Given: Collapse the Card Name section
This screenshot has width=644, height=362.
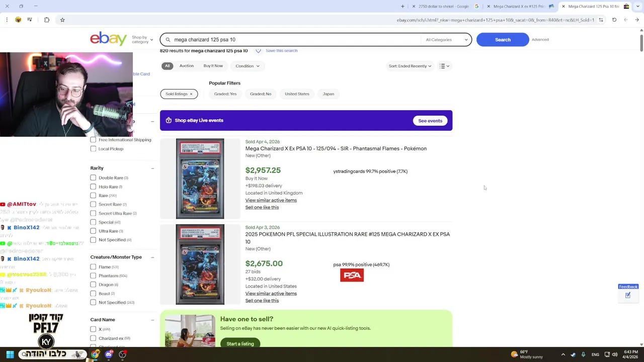Looking at the screenshot, I should (152, 320).
